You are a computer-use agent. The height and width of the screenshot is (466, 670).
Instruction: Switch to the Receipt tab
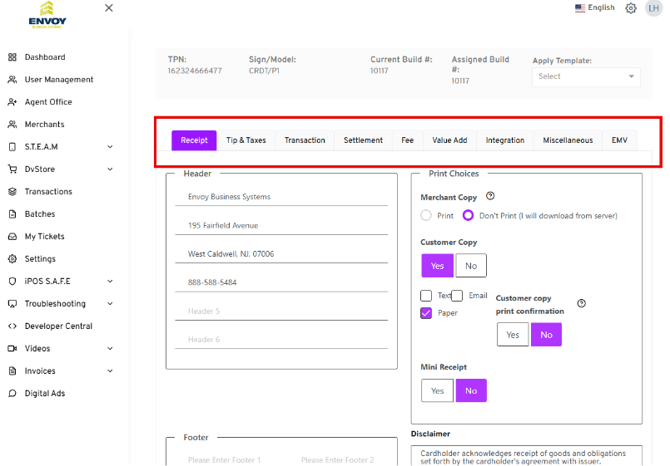click(x=194, y=141)
